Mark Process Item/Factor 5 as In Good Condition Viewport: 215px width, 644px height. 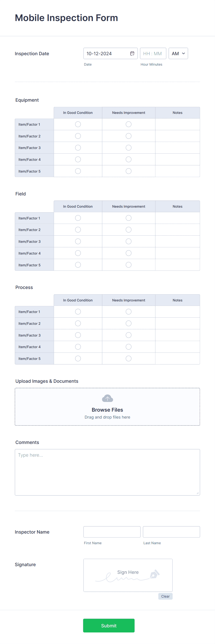point(78,358)
